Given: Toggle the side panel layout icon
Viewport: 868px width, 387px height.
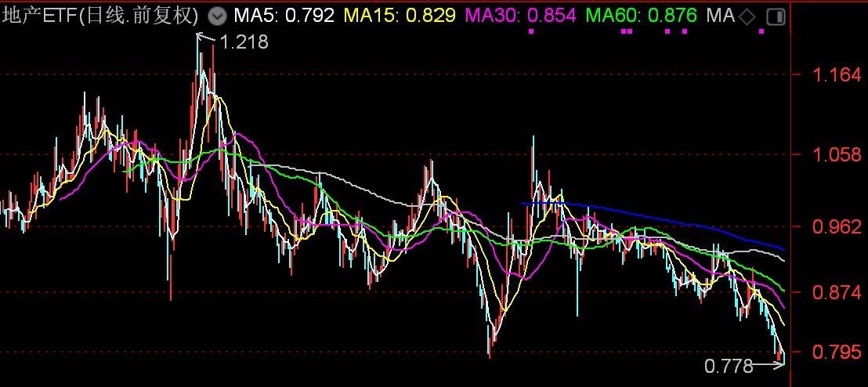Looking at the screenshot, I should (776, 16).
